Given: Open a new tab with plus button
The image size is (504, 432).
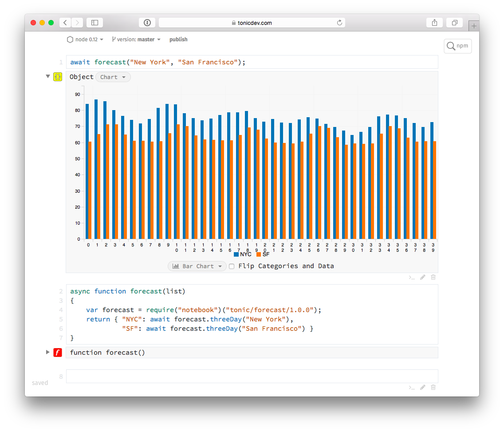Looking at the screenshot, I should pos(474,26).
